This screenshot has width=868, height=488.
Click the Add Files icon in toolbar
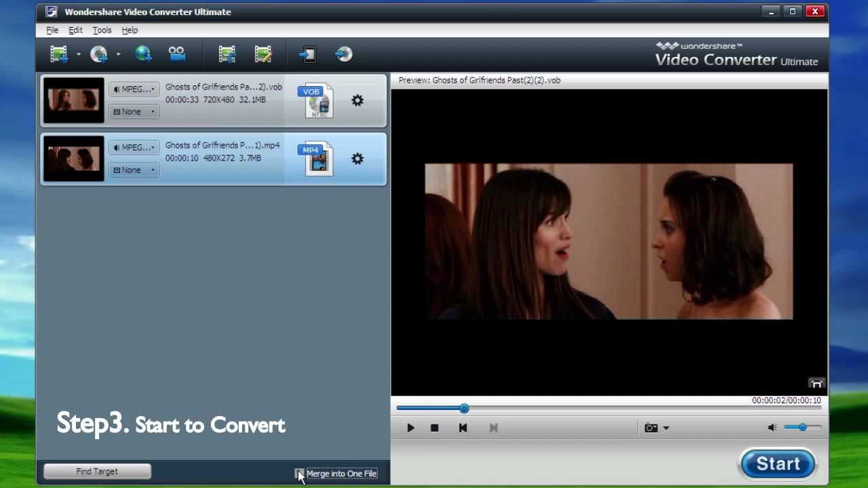[x=59, y=54]
